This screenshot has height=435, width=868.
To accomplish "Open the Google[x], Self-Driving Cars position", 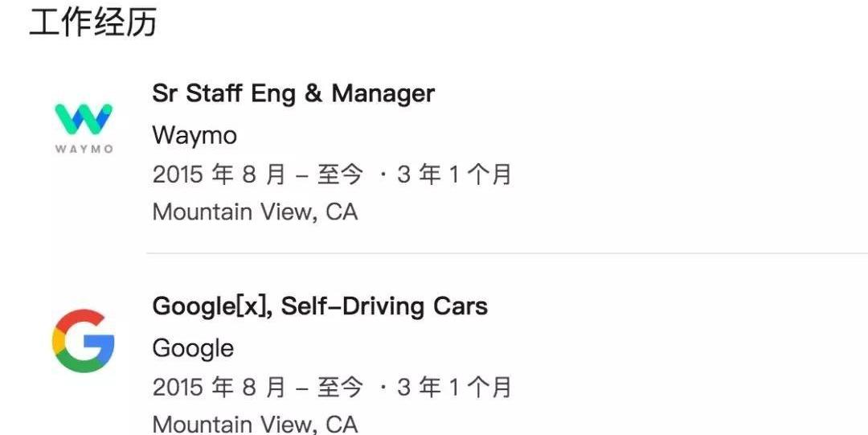I will point(320,306).
